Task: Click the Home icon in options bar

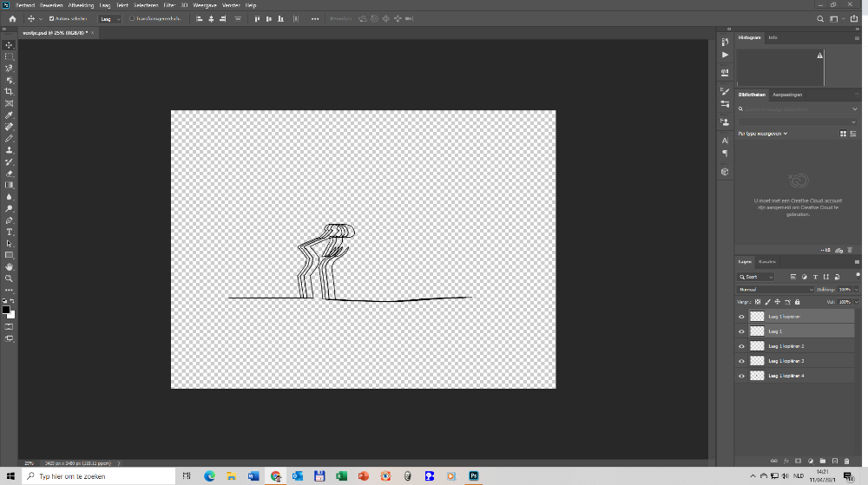Action: coord(12,18)
